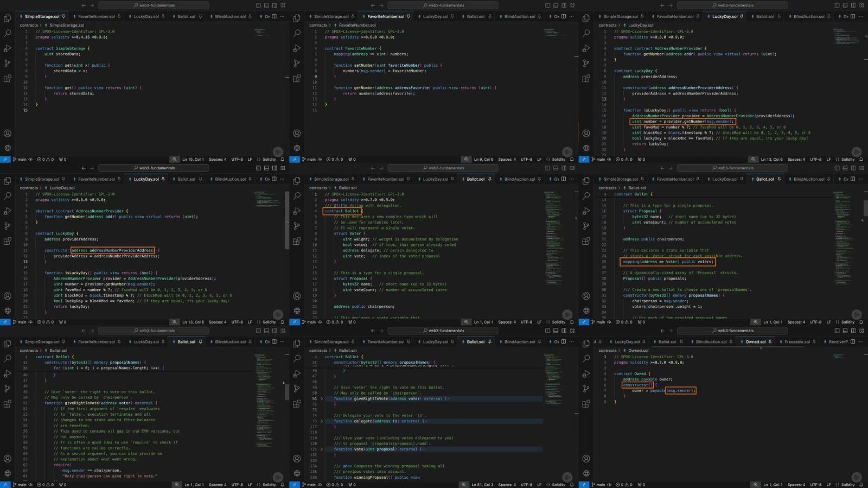Select BlindAuction.sol tab in the Owned.sol window
This screenshot has width=868, height=488.
click(x=711, y=342)
